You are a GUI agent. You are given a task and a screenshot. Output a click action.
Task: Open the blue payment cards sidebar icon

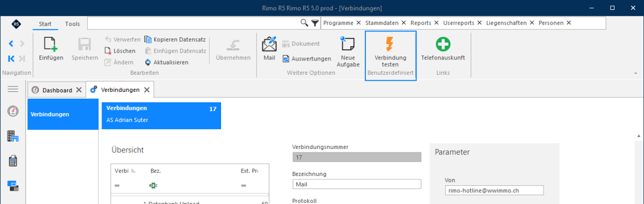coord(13,185)
